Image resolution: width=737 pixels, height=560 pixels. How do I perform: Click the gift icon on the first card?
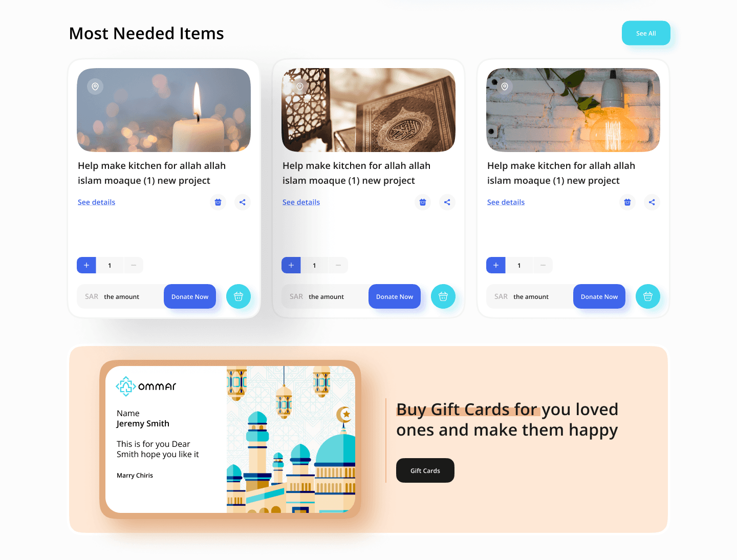point(218,202)
